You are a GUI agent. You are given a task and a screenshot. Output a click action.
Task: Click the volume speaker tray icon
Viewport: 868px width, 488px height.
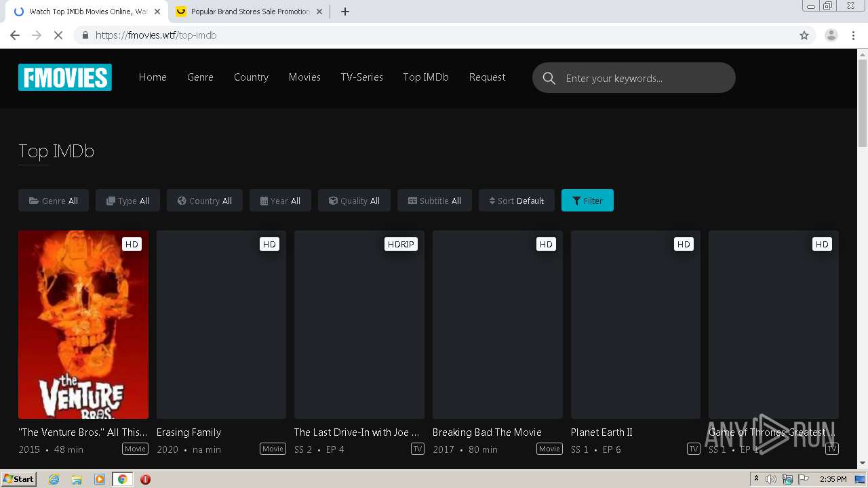tap(771, 479)
